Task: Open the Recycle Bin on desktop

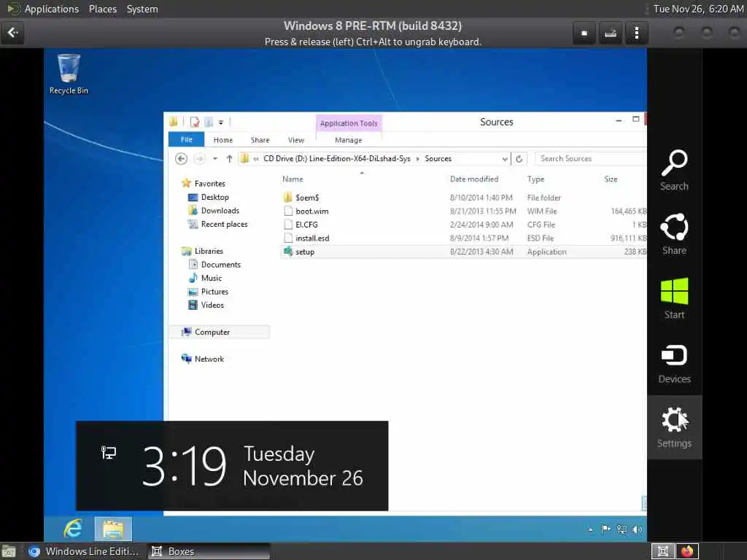Action: pyautogui.click(x=69, y=74)
